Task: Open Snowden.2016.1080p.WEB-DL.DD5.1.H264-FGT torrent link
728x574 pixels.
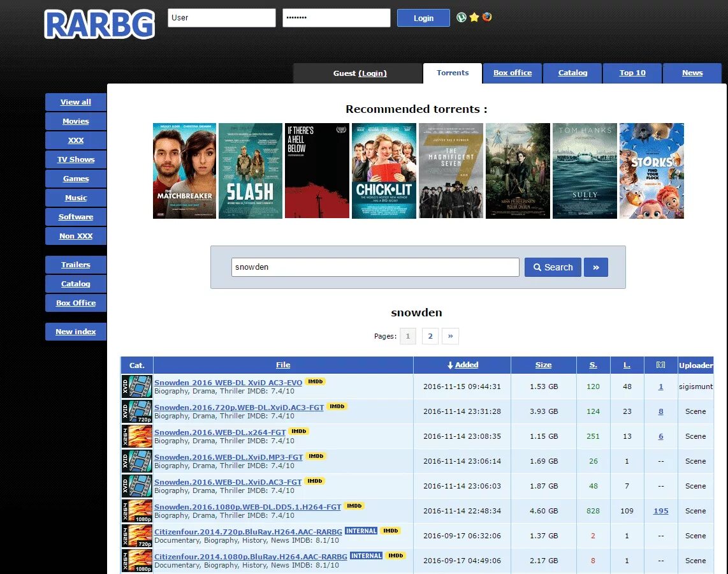Action: (247, 506)
